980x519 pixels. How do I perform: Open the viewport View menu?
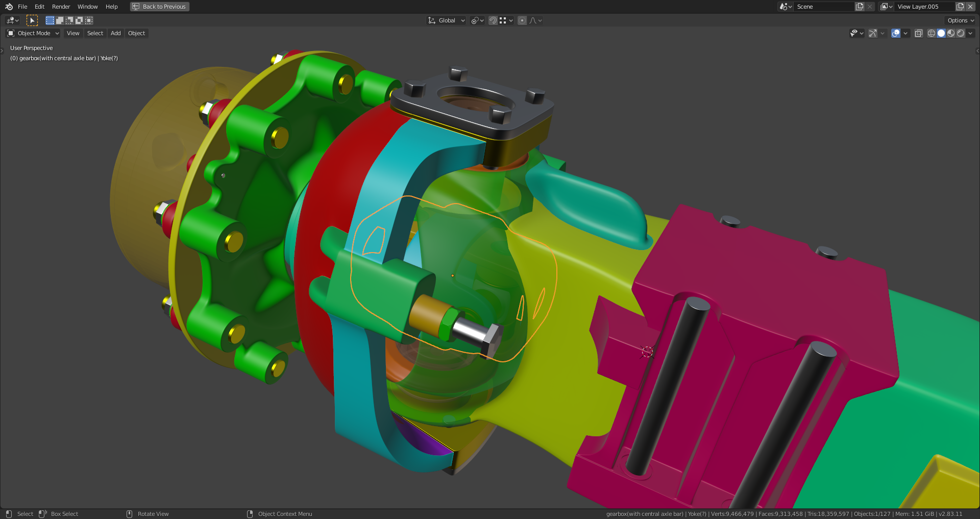73,33
